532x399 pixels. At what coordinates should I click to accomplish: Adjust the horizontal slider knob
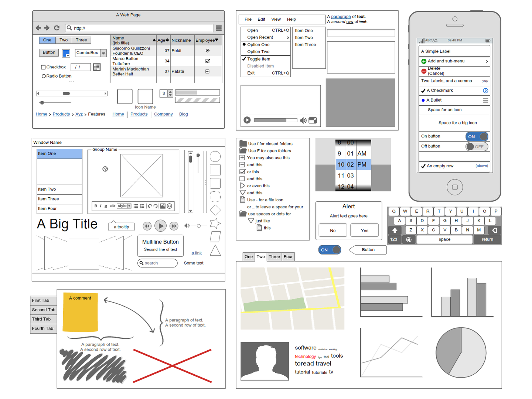[x=42, y=103]
